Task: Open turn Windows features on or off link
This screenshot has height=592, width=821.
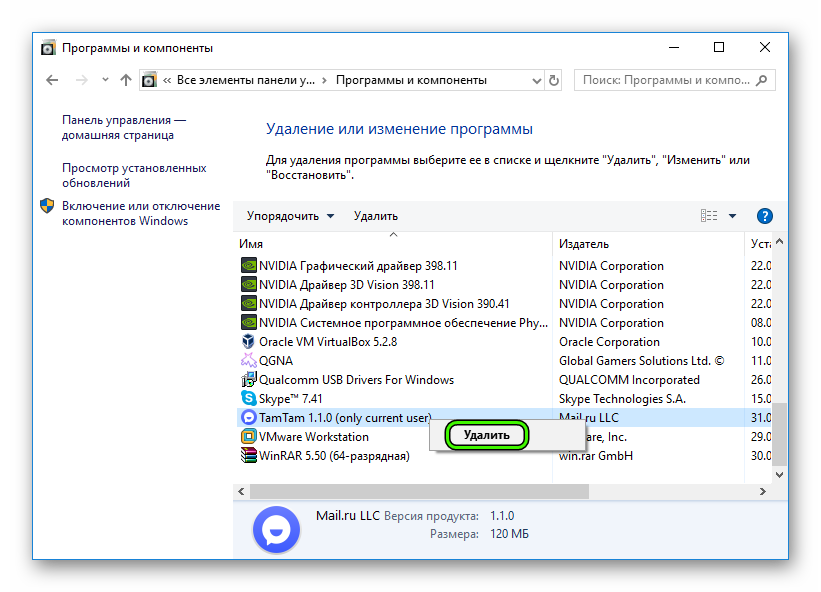Action: click(141, 213)
